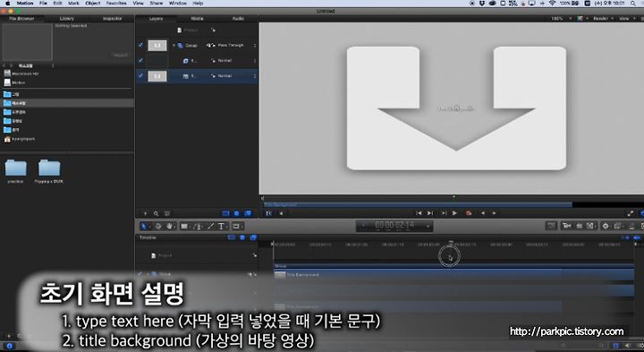Open Add Behavior gear menu

coord(606,226)
